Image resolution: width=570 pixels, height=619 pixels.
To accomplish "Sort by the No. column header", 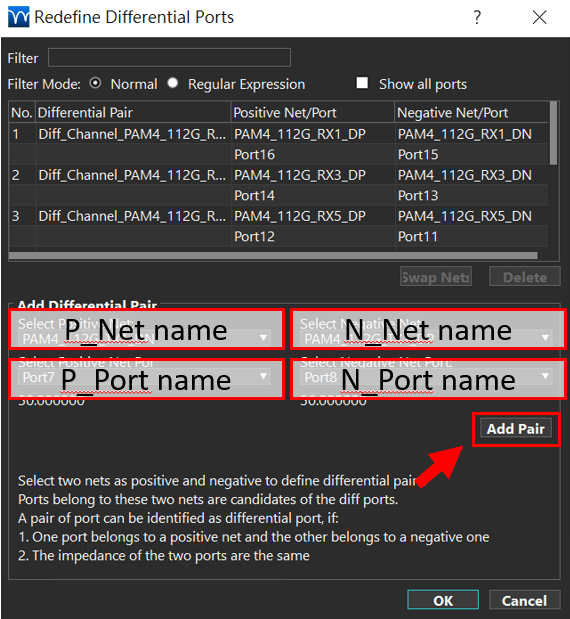I will tap(22, 113).
